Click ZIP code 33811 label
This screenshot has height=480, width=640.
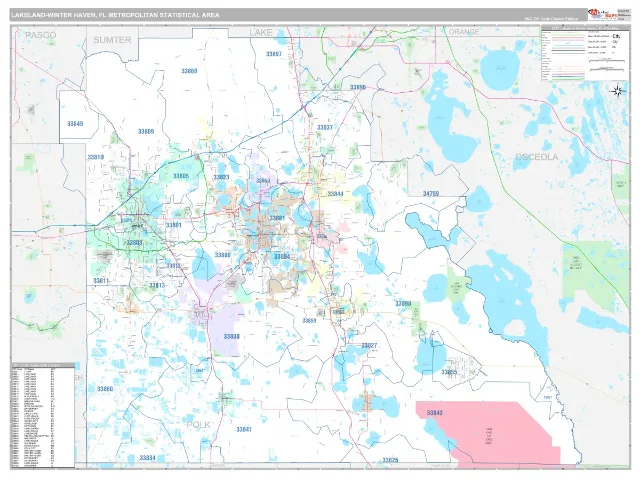[x=101, y=281]
